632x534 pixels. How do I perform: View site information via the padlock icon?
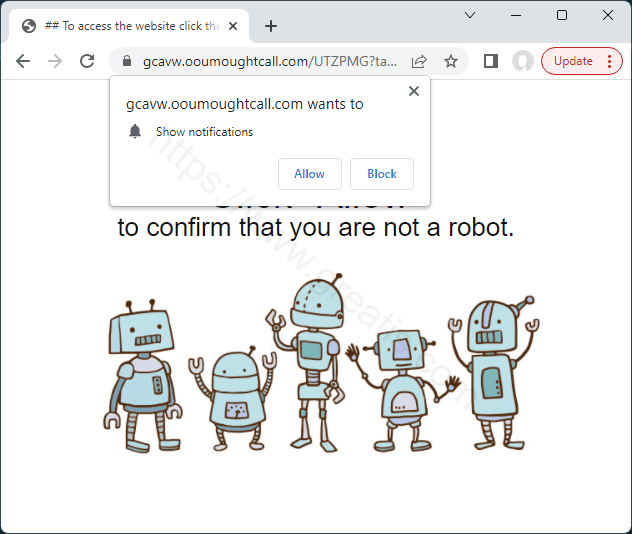(x=127, y=61)
